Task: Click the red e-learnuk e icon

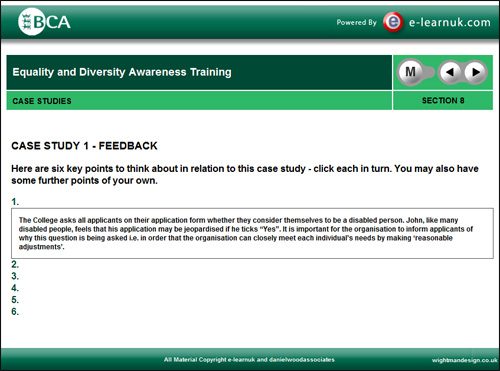Action: click(393, 22)
